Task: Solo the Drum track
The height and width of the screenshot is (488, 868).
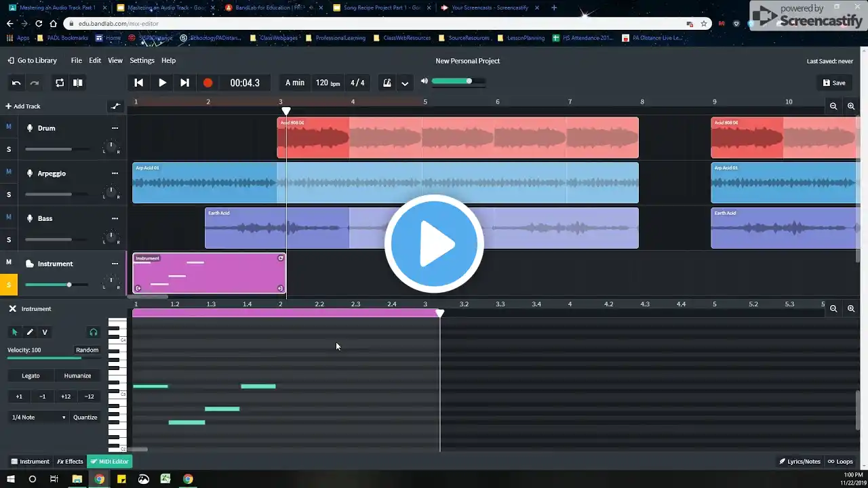Action: tap(9, 149)
